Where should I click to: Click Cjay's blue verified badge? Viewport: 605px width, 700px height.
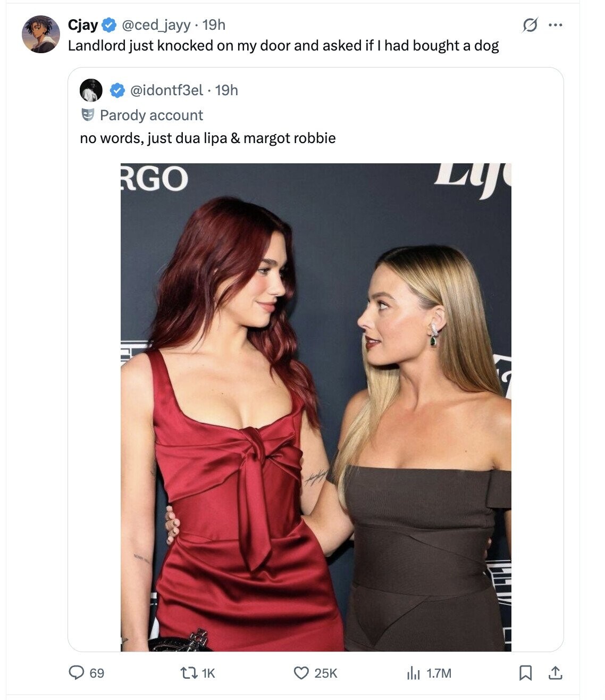[110, 24]
